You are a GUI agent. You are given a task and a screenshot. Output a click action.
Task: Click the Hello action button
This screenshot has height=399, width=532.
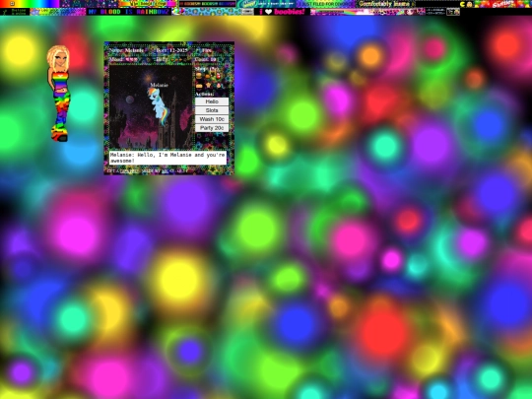coord(212,101)
